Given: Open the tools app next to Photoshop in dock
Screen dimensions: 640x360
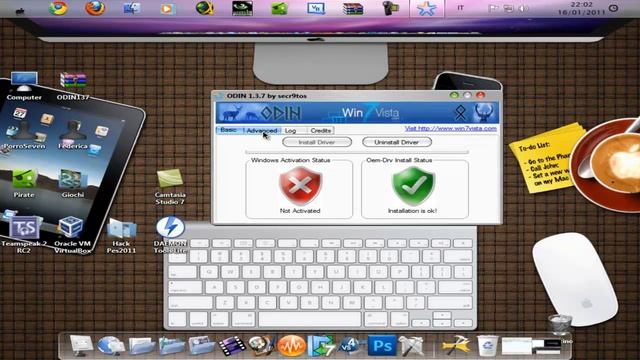Looking at the screenshot, I should (x=412, y=345).
